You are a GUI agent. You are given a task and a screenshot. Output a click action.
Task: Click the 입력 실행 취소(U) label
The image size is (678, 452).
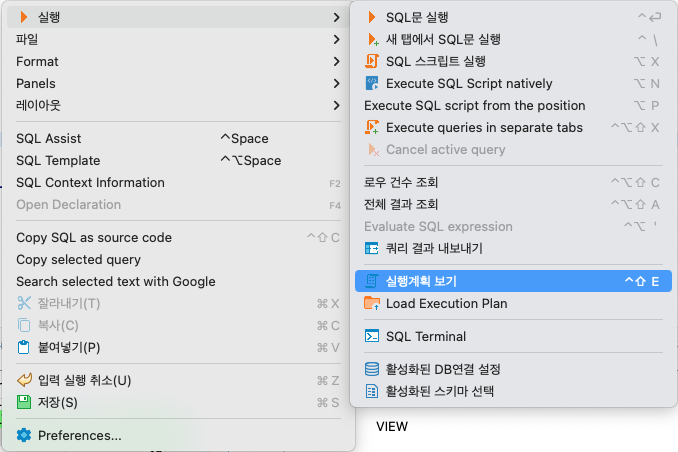[84, 380]
